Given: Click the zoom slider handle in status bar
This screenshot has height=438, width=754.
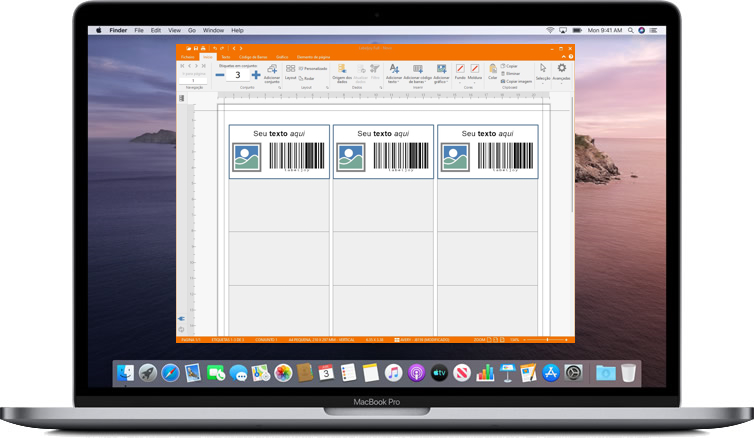Looking at the screenshot, I should click(x=547, y=340).
